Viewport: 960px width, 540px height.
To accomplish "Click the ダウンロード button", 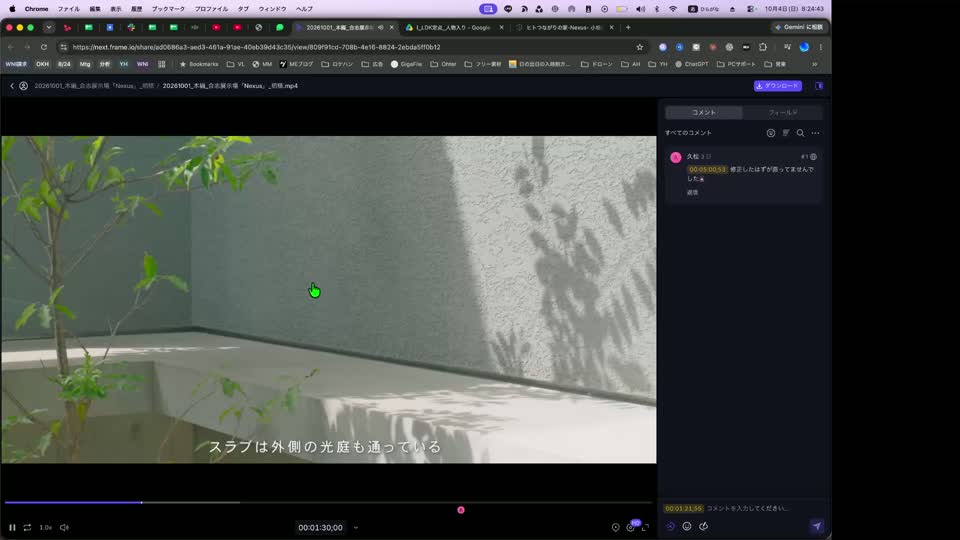I will [x=778, y=86].
